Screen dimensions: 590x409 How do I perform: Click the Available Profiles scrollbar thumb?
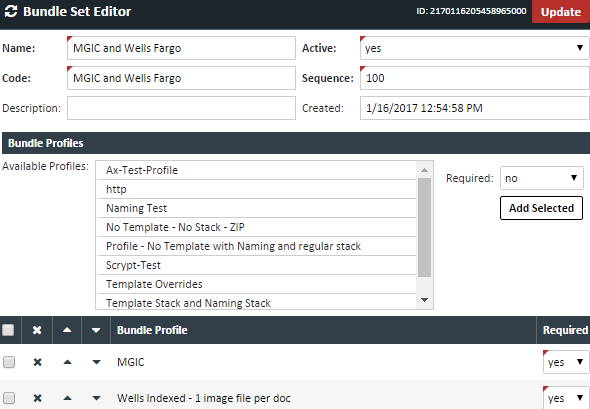[424, 228]
